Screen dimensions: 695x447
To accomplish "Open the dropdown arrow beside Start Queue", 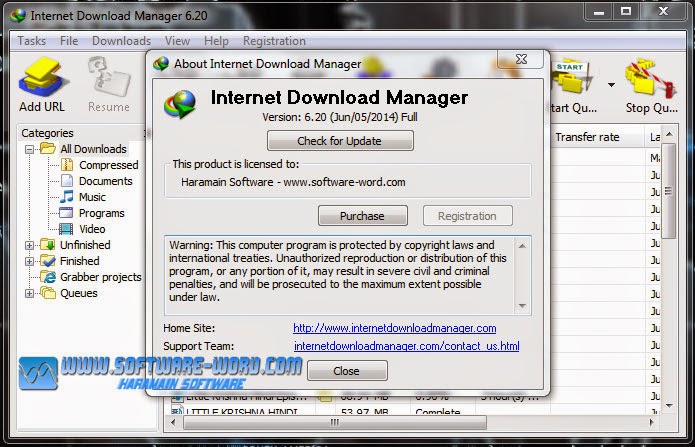I will point(611,84).
